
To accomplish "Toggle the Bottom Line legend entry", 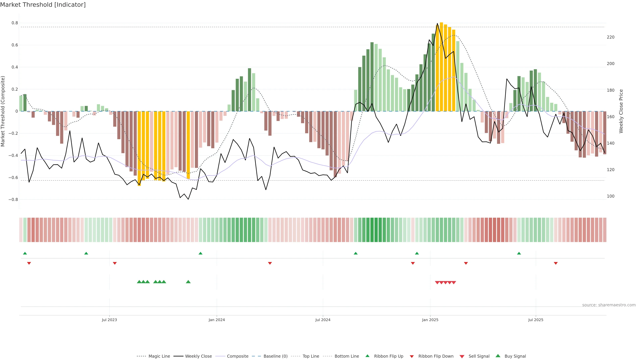I will pyautogui.click(x=346, y=356).
